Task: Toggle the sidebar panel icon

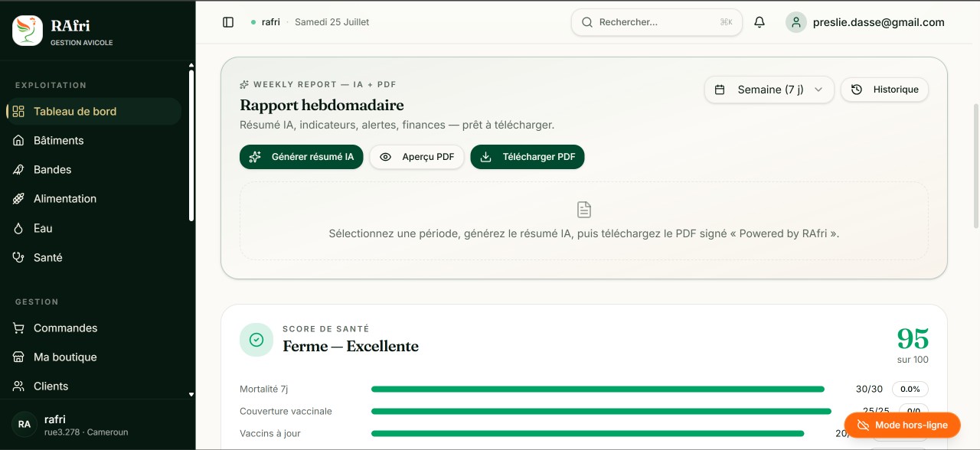Action: (228, 22)
